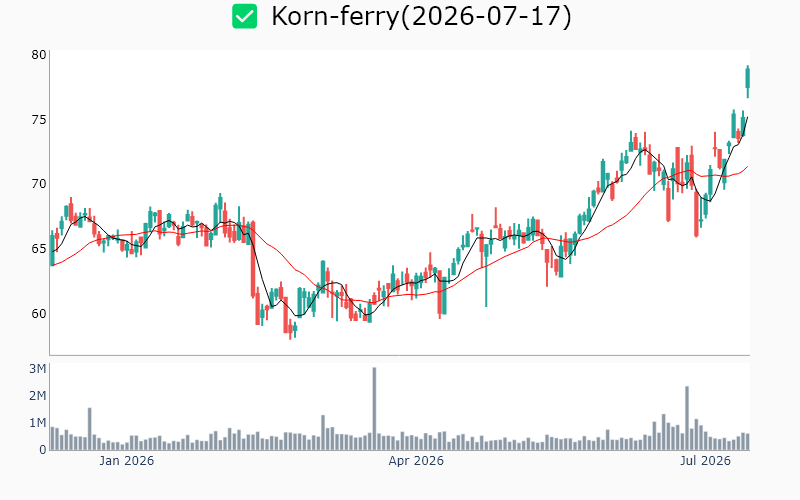
Task: Click the 70 price axis label
Action: pyautogui.click(x=39, y=184)
